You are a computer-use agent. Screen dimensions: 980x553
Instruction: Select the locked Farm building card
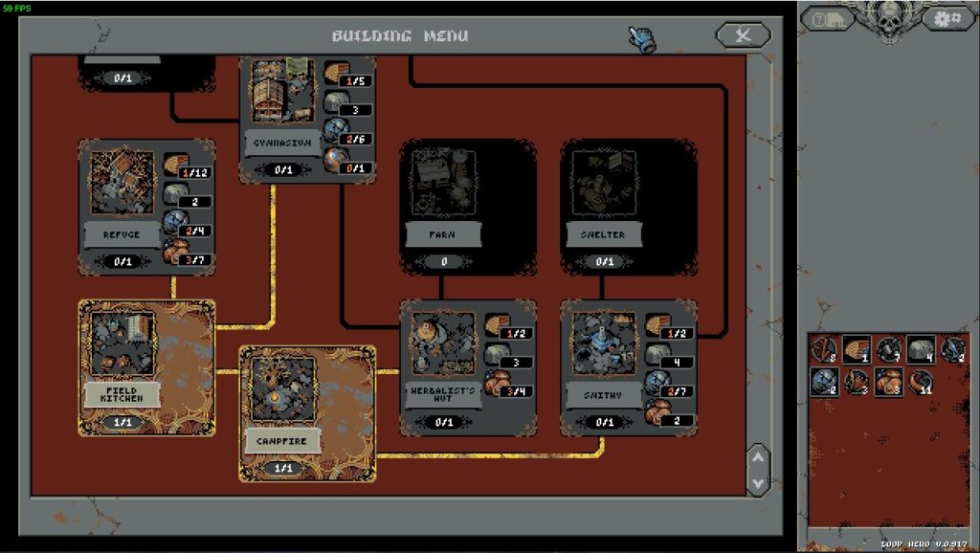tap(468, 207)
